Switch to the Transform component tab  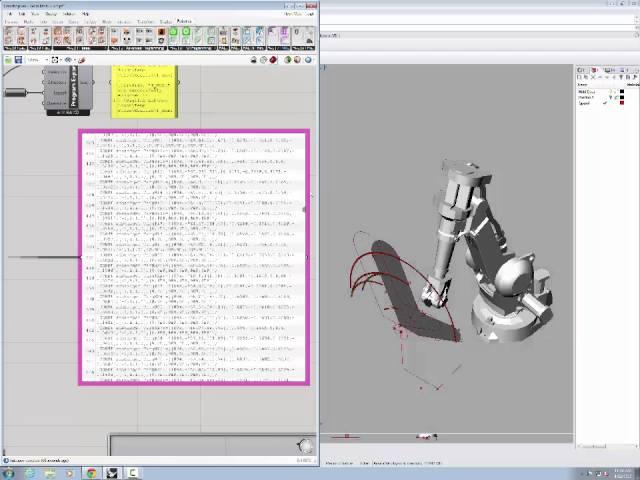pos(145,22)
